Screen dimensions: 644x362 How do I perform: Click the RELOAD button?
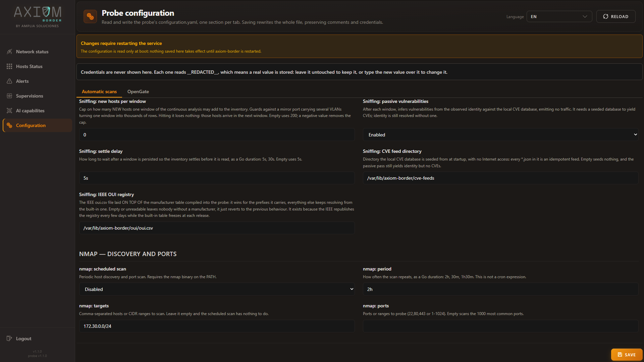(x=616, y=16)
